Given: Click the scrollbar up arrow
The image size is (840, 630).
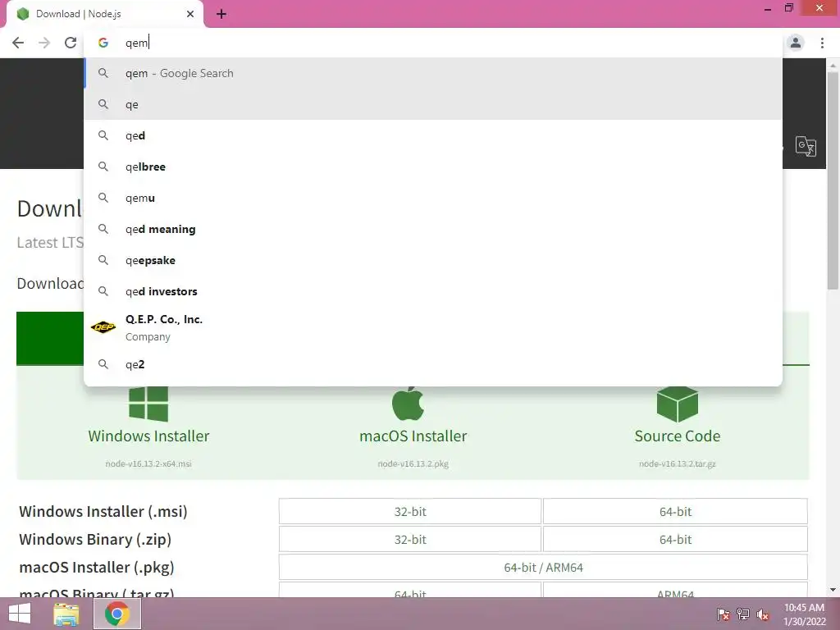Looking at the screenshot, I should [x=833, y=66].
